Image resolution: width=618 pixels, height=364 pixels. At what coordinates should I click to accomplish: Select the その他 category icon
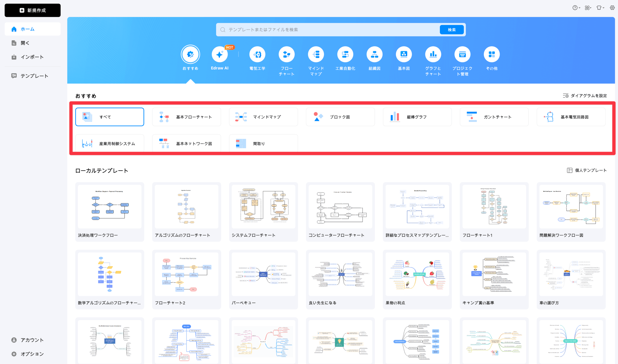coord(492,55)
